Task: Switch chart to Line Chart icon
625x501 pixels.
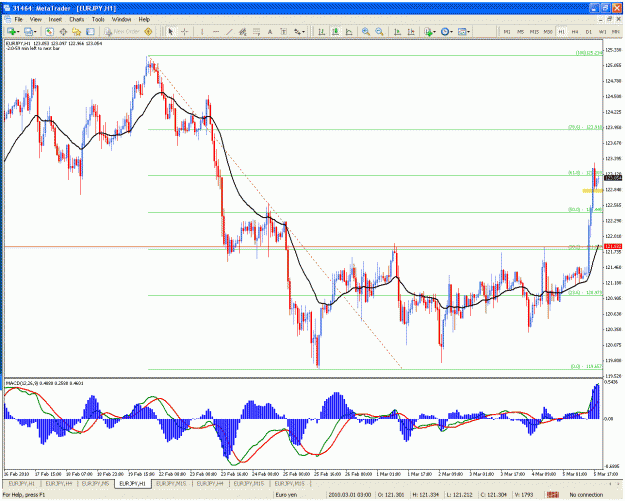Action: (x=349, y=32)
